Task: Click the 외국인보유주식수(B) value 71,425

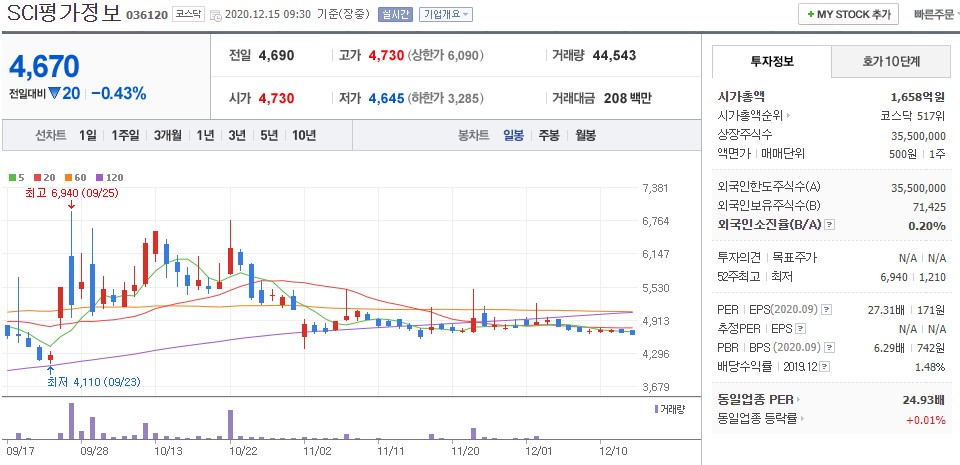Action: point(929,207)
